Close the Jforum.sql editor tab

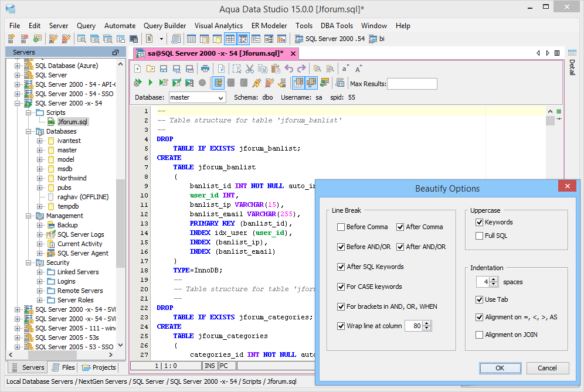(x=293, y=53)
